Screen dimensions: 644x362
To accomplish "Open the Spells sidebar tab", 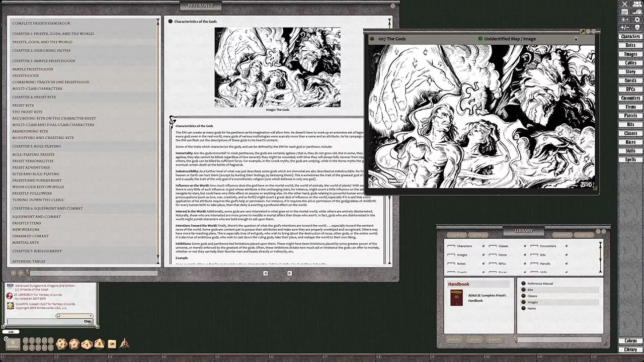I will [630, 160].
